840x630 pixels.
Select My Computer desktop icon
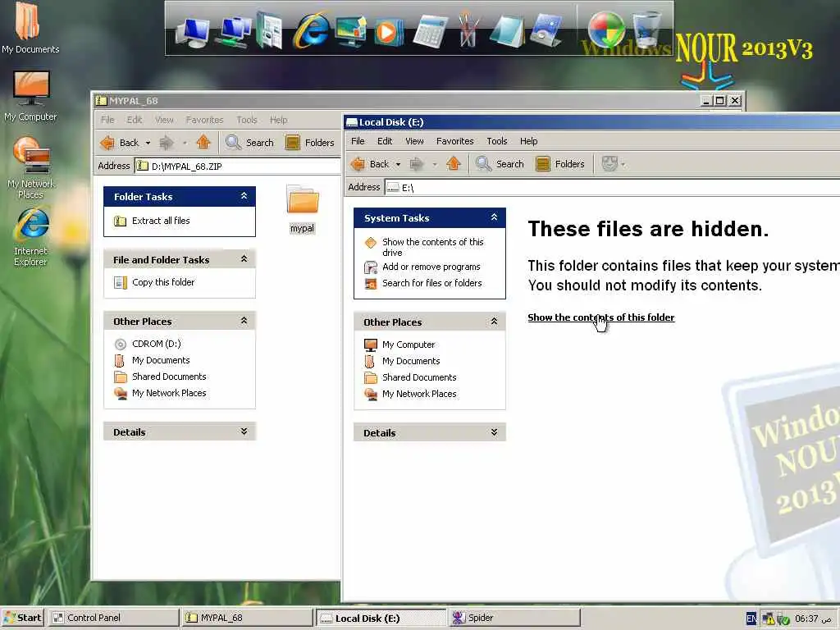30,97
